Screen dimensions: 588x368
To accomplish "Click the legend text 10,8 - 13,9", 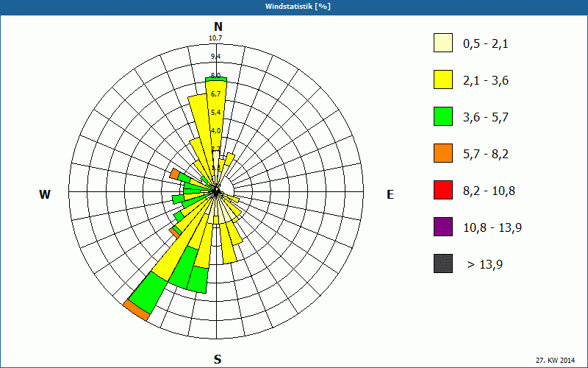I will [x=492, y=228].
